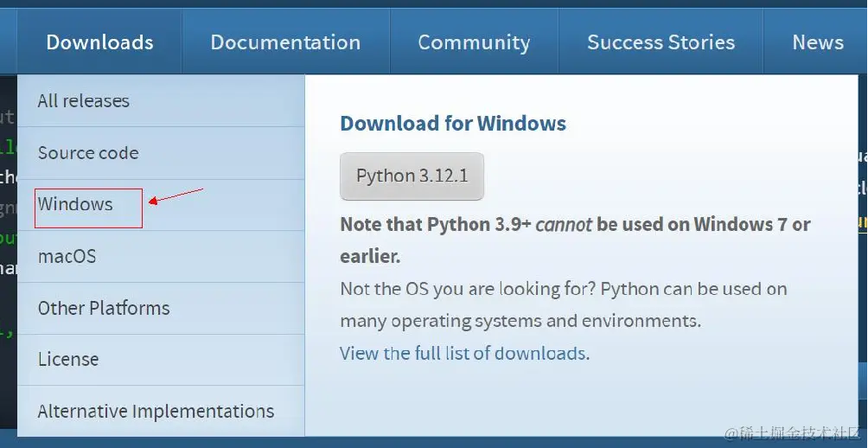Select the Windows downloads entry
Screen dimensions: 868x448
pyautogui.click(x=161, y=204)
